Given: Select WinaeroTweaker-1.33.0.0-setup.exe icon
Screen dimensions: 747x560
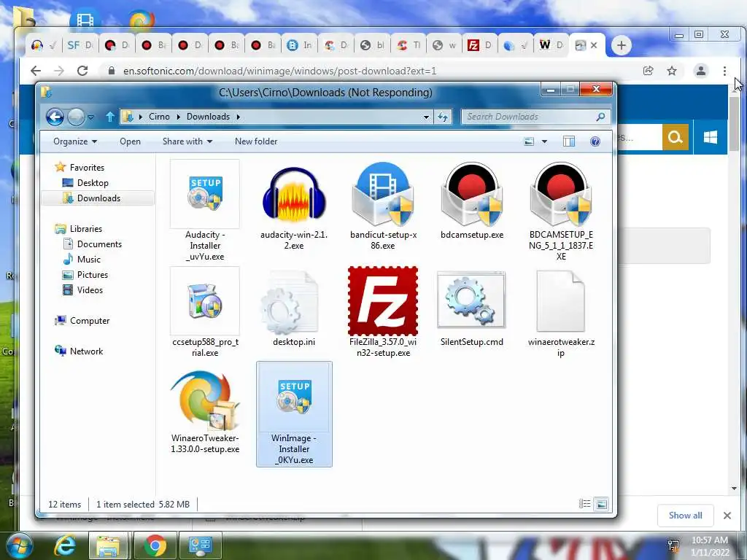Looking at the screenshot, I should coord(205,400).
